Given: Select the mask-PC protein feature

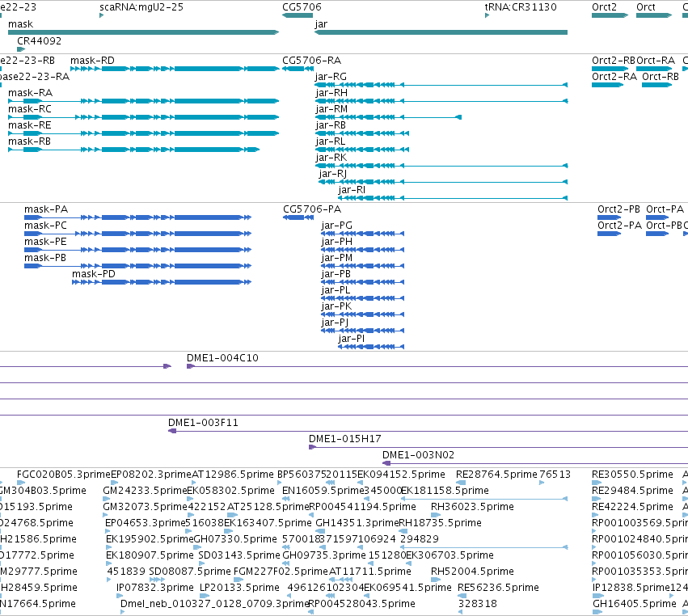Looking at the screenshot, I should 137,234.
